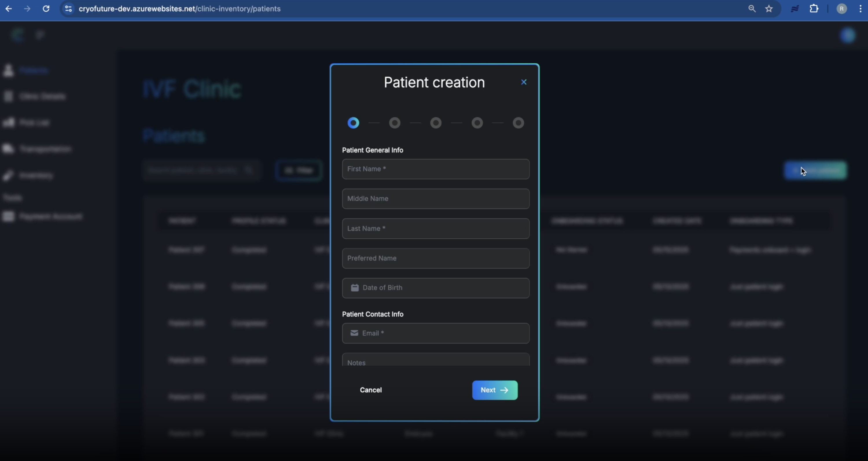Jump to the fifth step circle
The height and width of the screenshot is (461, 868).
pyautogui.click(x=518, y=123)
